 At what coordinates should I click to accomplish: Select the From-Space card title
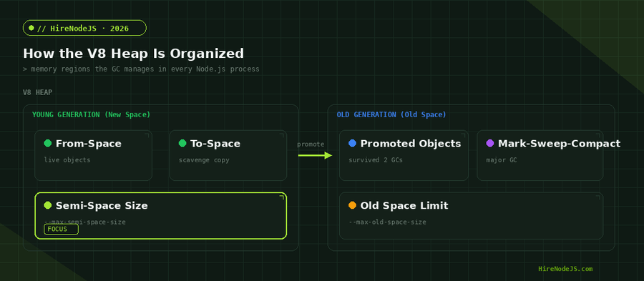click(88, 143)
